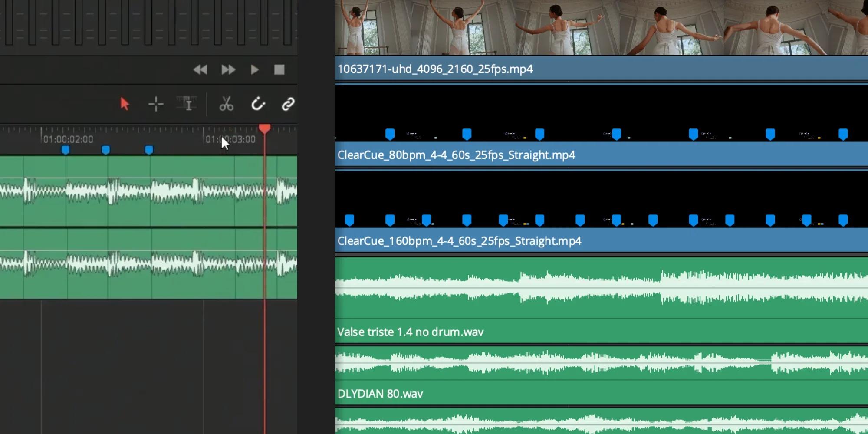
Task: Toggle the chain link selection icon
Action: (x=288, y=104)
